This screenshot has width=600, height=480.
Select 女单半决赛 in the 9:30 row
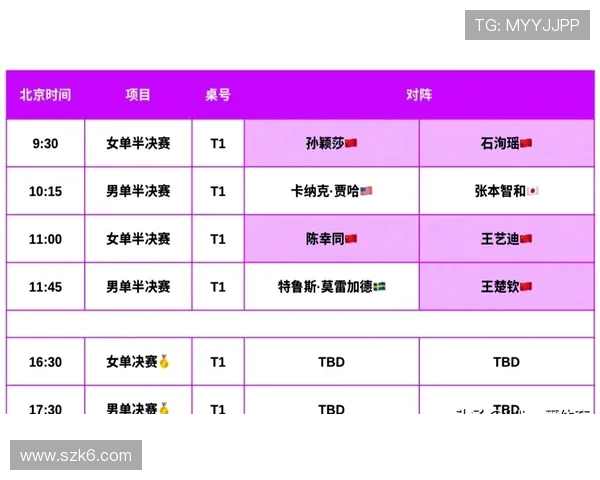point(138,143)
